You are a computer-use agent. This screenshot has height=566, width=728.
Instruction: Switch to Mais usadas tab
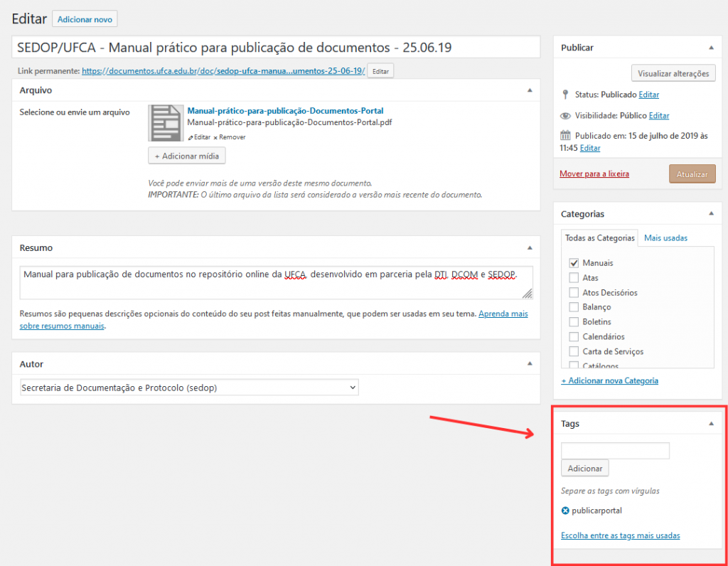665,238
